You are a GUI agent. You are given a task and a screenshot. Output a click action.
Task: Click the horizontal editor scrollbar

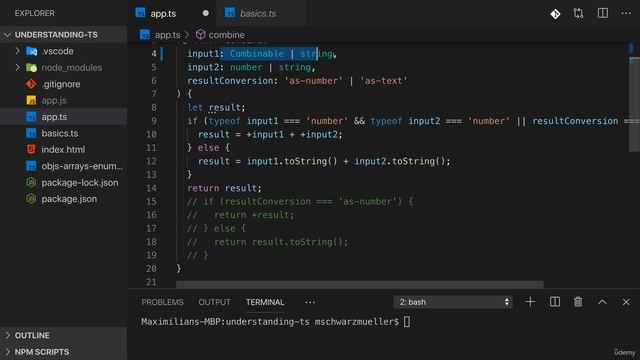coord(360,284)
